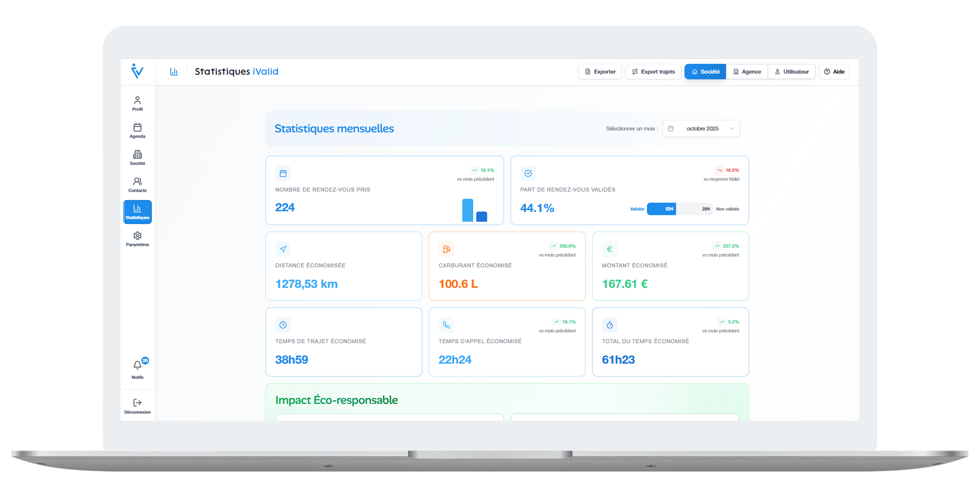Open Paramètres from the sidebar
980x483 pixels.
point(137,239)
